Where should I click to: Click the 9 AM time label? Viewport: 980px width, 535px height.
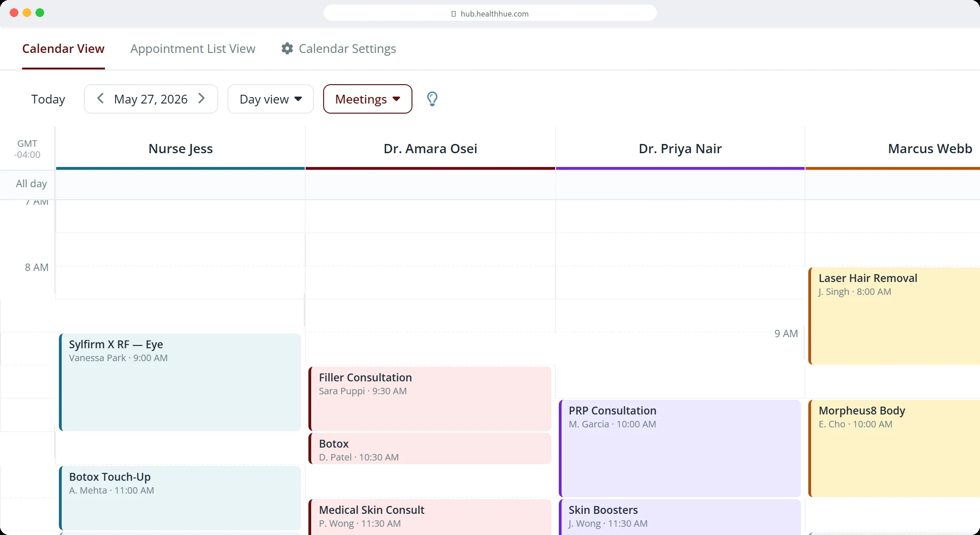click(786, 334)
